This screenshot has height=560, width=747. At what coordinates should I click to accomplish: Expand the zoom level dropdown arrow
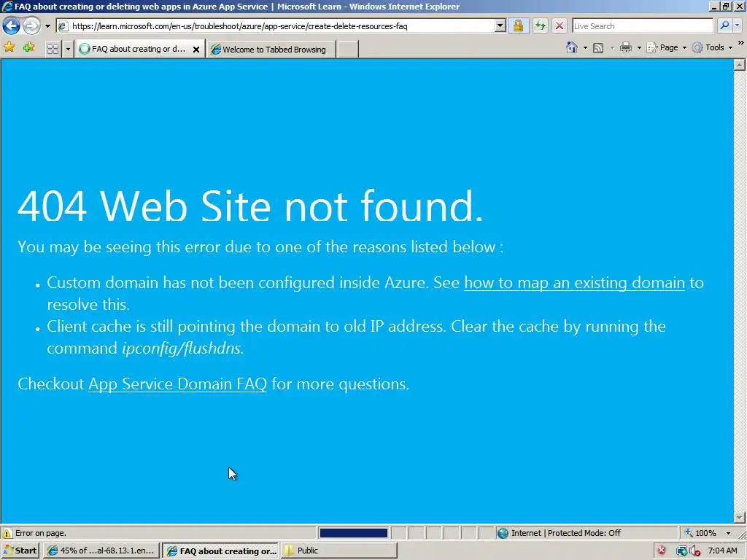(728, 533)
